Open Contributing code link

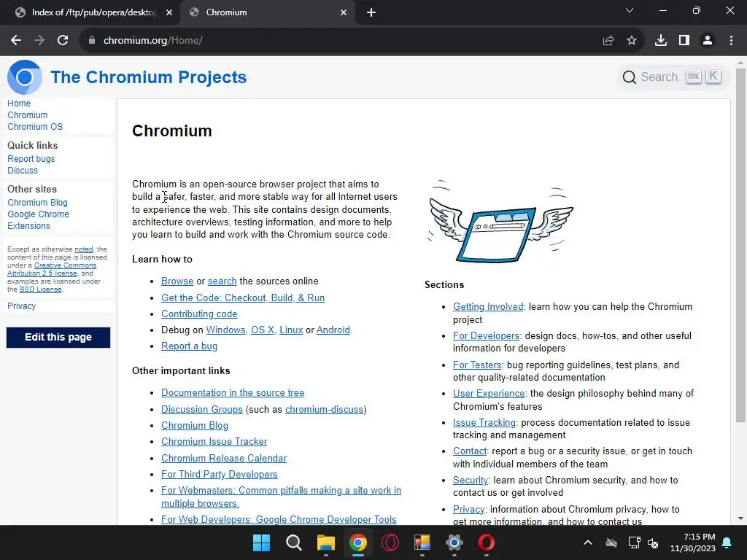pyautogui.click(x=199, y=314)
